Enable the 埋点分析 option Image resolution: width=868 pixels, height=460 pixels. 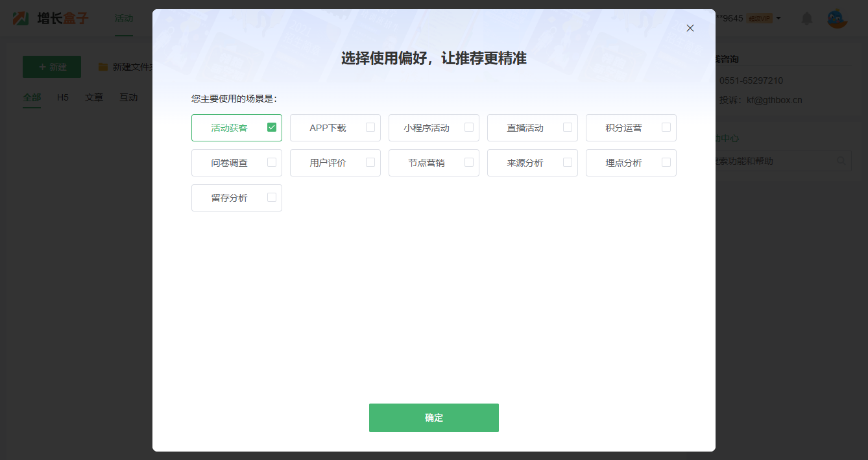pyautogui.click(x=666, y=163)
